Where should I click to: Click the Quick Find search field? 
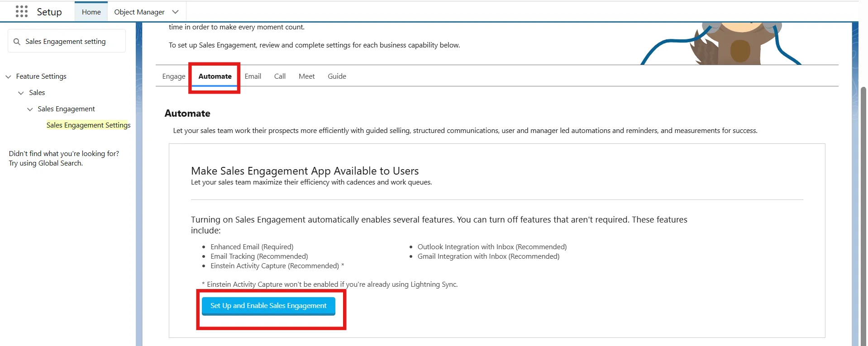coord(72,42)
